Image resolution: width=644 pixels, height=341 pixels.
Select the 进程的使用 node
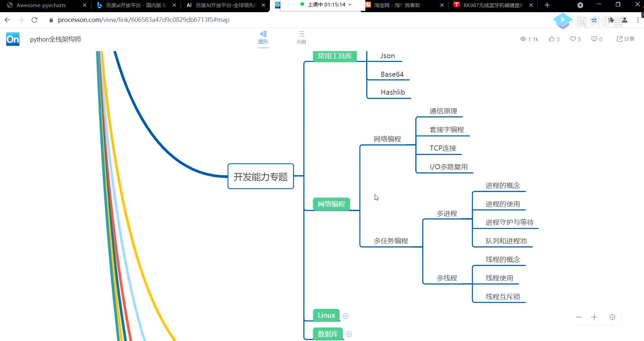[503, 204]
